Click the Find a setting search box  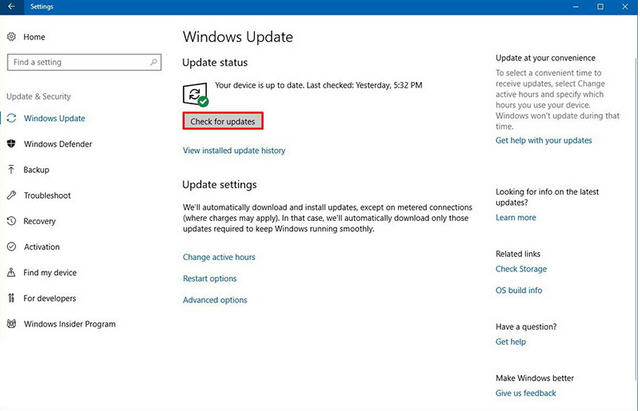click(84, 62)
